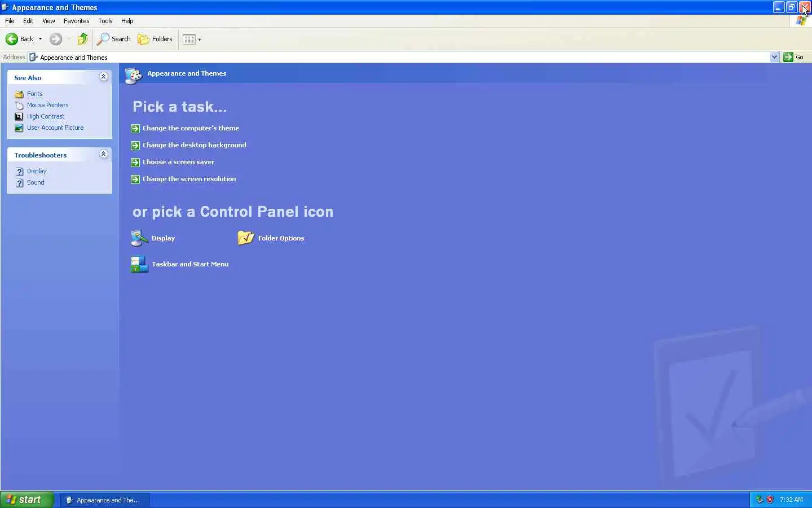Click the Taskbar and Start Menu label
Screen dimensions: 812x508
point(190,264)
